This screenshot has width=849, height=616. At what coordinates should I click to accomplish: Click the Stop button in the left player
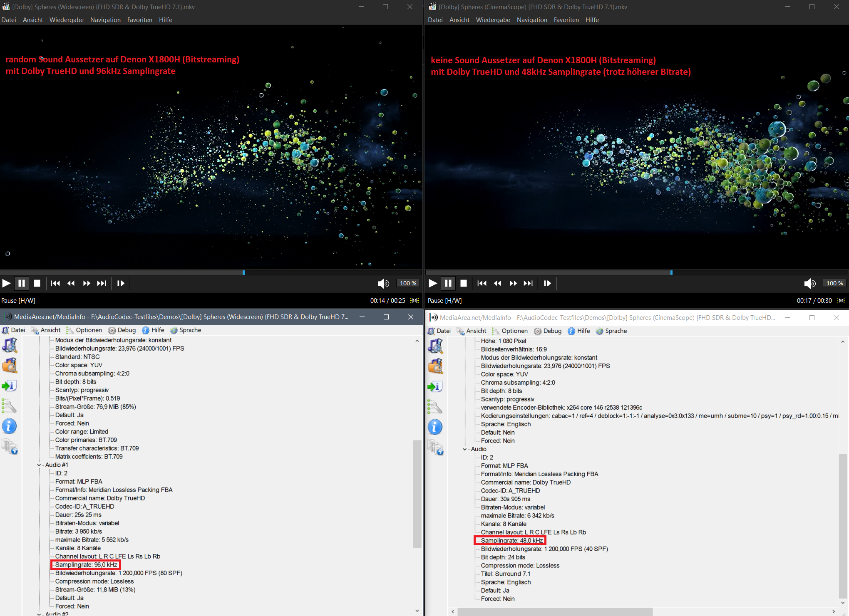[x=37, y=283]
